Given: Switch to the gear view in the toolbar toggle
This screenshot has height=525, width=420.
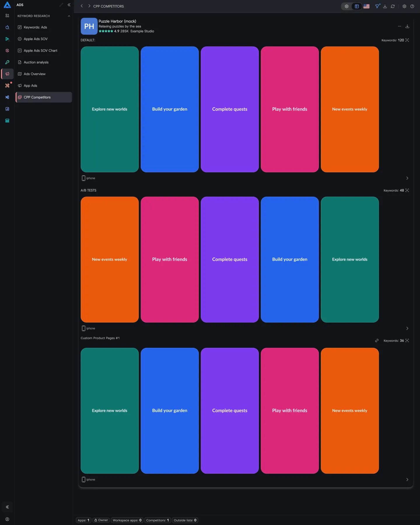Looking at the screenshot, I should pyautogui.click(x=346, y=6).
